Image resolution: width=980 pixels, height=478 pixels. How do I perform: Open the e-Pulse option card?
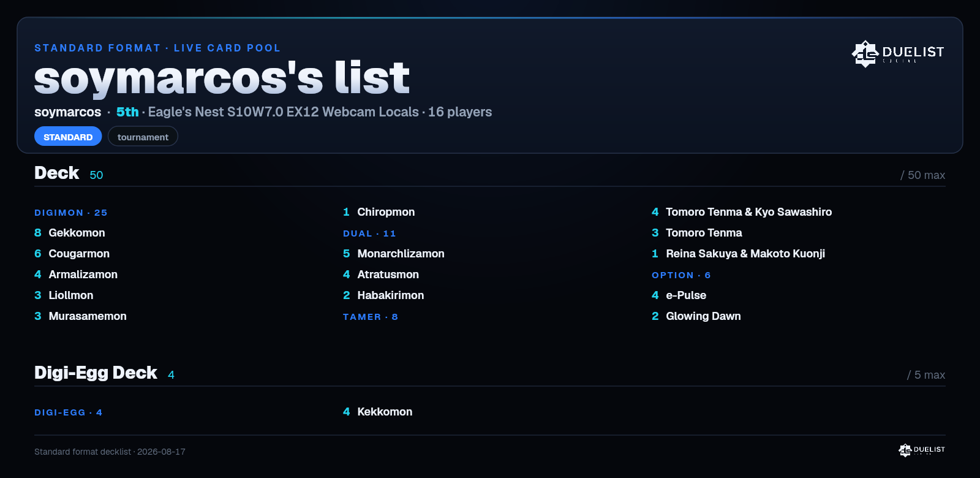(679, 295)
